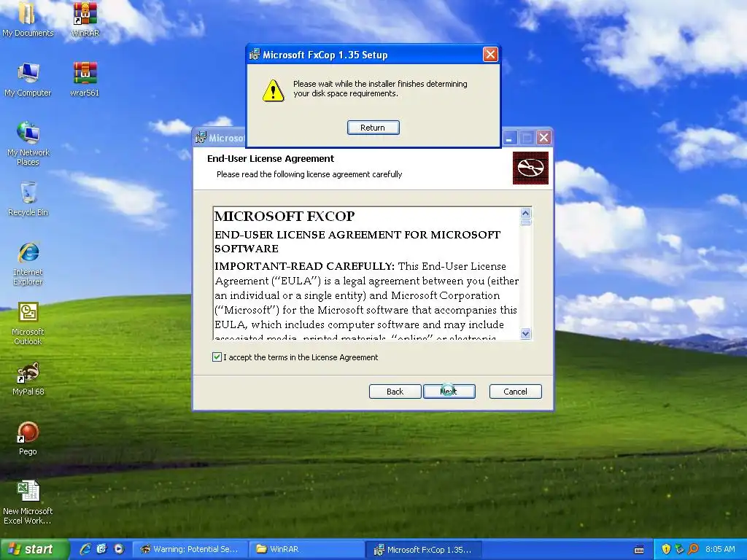Cancel the FxCop installation
Screen dimensions: 747x560
[516, 392]
